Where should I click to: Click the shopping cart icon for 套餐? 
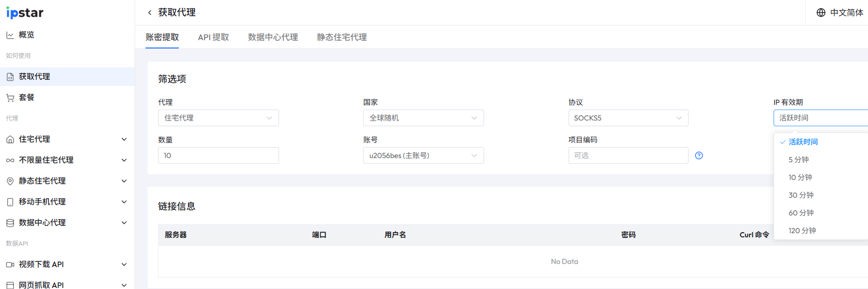(x=10, y=98)
